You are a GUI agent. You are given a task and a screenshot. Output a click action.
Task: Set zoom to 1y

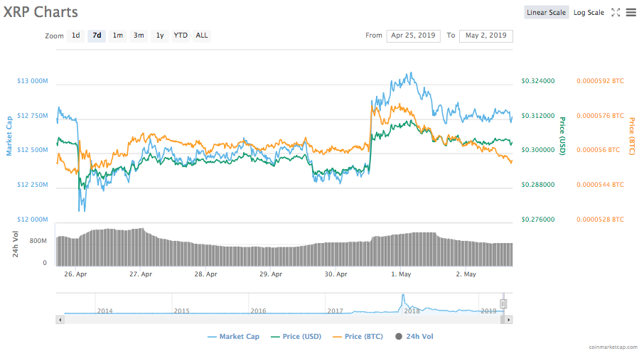160,36
